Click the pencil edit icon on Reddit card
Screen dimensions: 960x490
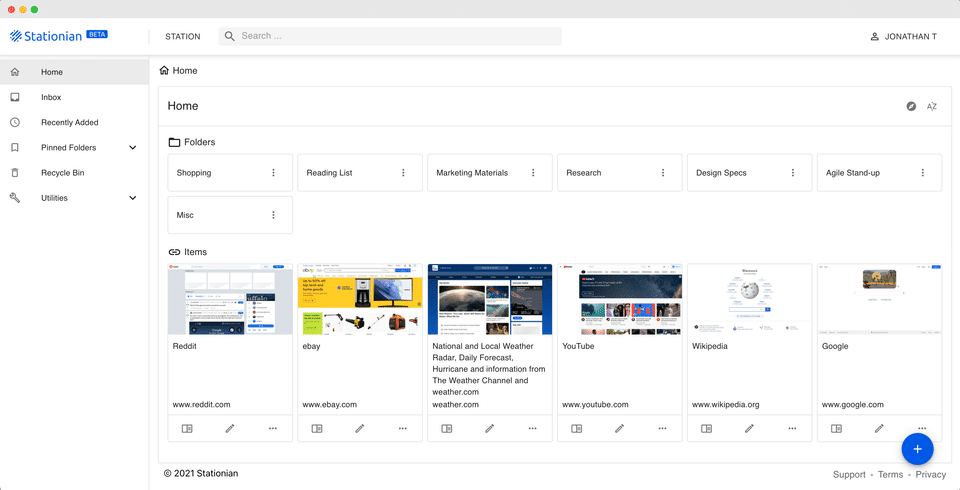[x=230, y=429]
